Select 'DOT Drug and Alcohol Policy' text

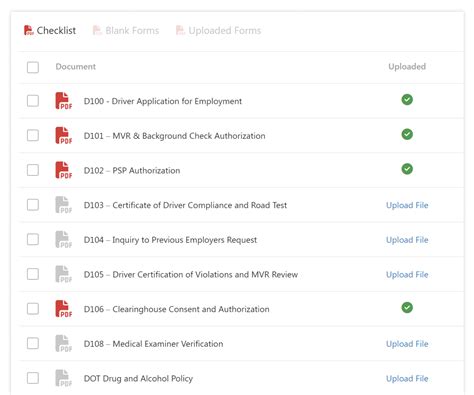point(138,378)
